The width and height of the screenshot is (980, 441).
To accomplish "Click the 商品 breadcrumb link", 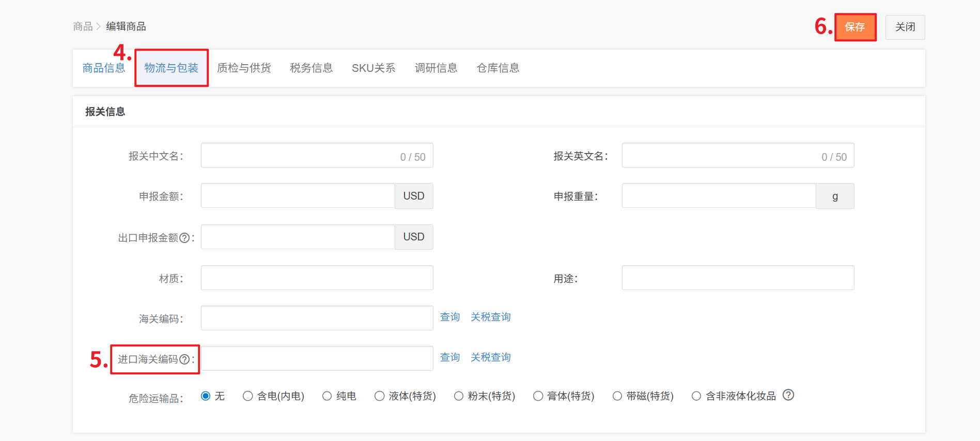I will coord(83,26).
